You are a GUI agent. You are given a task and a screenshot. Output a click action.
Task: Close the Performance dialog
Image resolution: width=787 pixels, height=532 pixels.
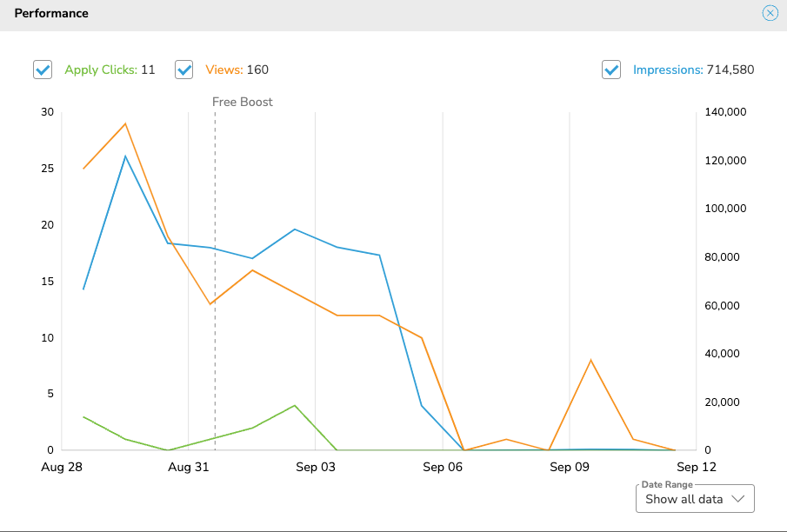coord(770,13)
